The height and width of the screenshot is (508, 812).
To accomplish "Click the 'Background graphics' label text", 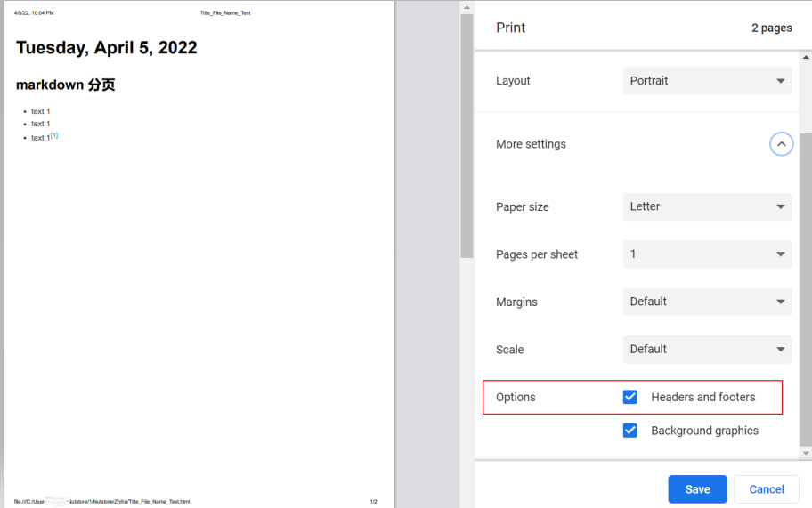I will point(704,431).
